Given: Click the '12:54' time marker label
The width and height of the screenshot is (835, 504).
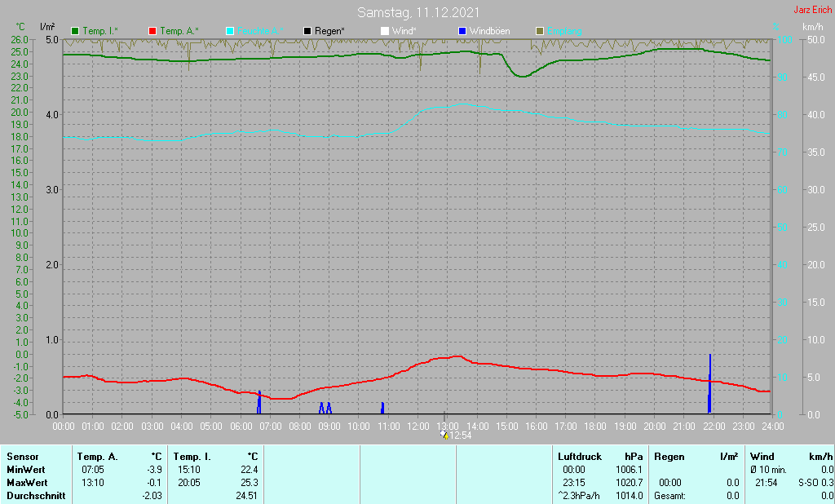Looking at the screenshot, I should pyautogui.click(x=461, y=435).
